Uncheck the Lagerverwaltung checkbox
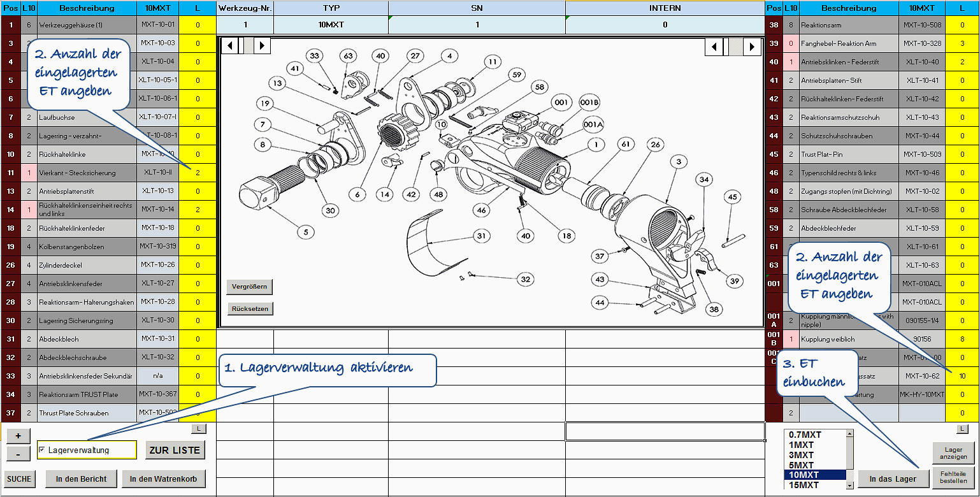 [42, 450]
